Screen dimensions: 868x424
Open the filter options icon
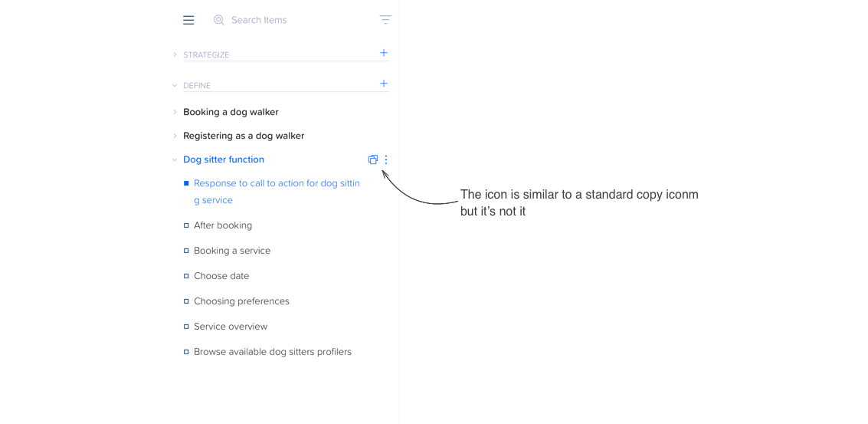click(385, 19)
